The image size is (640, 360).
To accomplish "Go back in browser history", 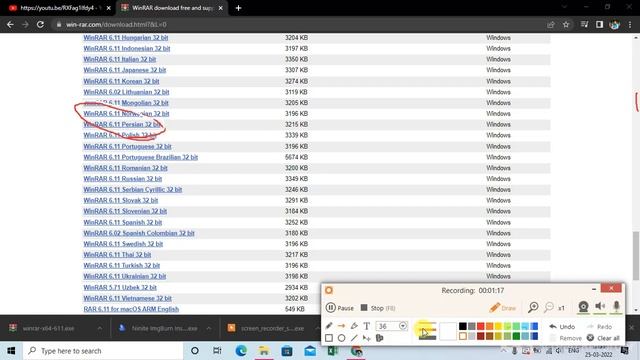I will point(10,24).
